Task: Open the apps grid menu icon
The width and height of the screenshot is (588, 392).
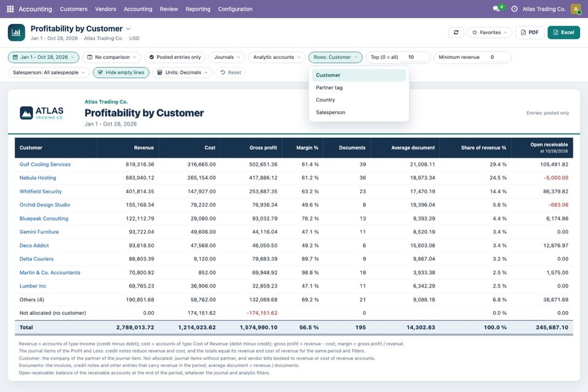Action: click(10, 9)
